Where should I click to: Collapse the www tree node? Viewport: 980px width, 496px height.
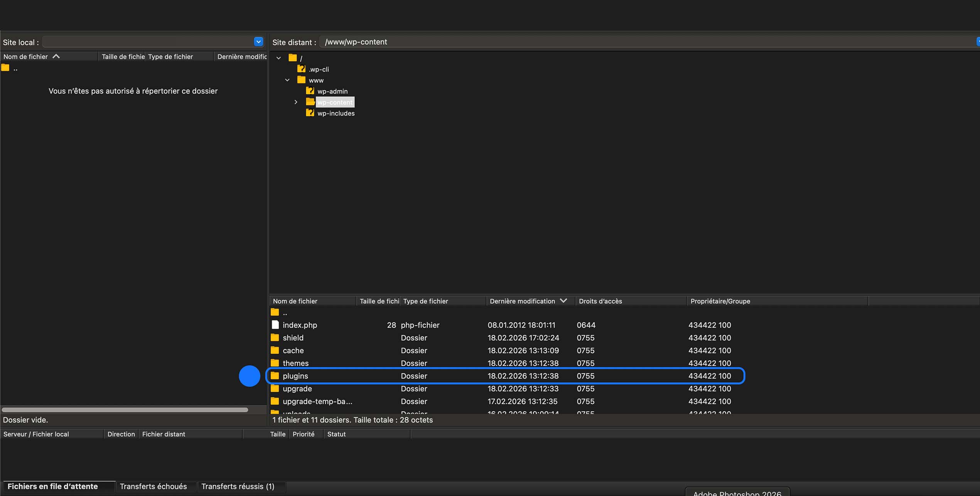[x=287, y=80]
